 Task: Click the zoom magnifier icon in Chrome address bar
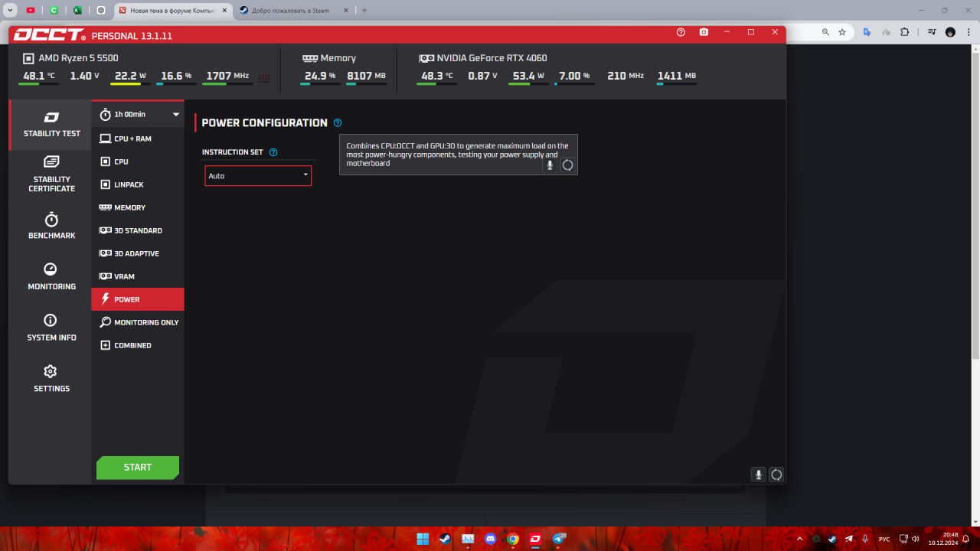(x=825, y=32)
